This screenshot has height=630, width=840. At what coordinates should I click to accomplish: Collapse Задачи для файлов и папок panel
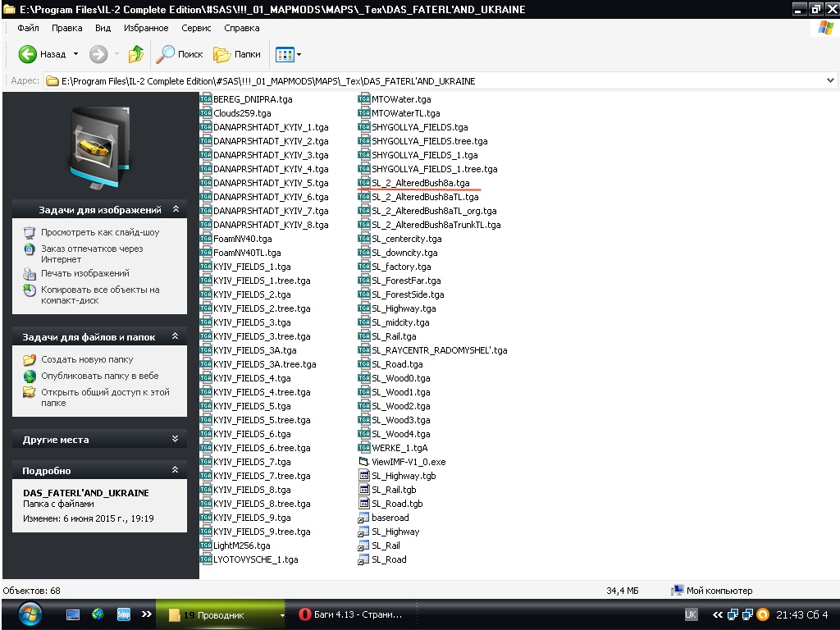tap(175, 336)
